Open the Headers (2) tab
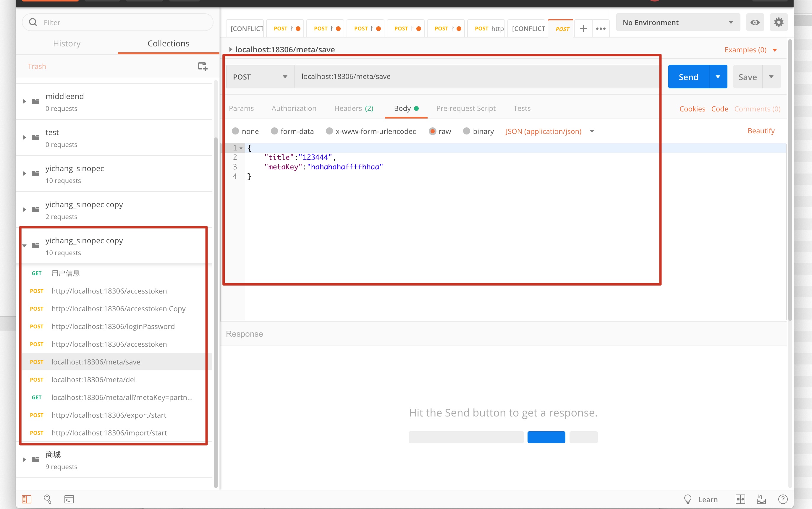This screenshot has height=509, width=812. coord(354,108)
